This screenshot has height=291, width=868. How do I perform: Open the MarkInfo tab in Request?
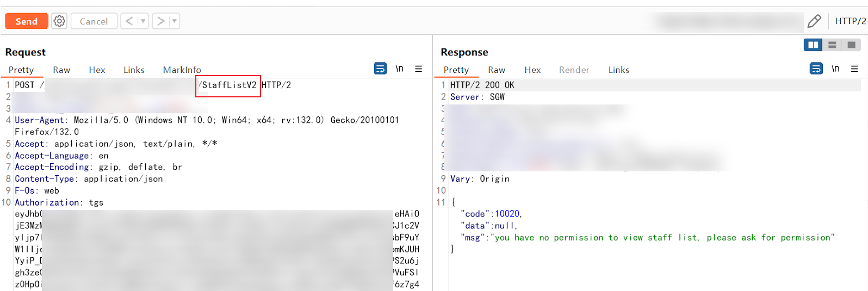tap(182, 70)
